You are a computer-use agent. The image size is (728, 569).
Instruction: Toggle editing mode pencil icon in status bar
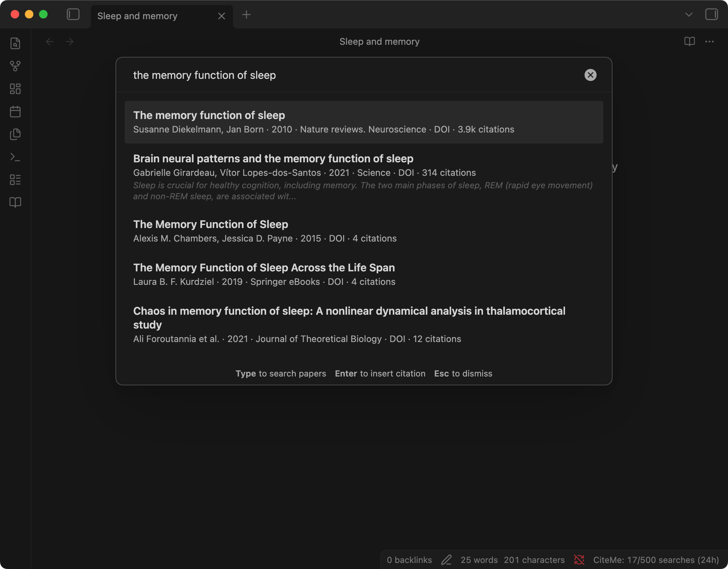pyautogui.click(x=446, y=560)
